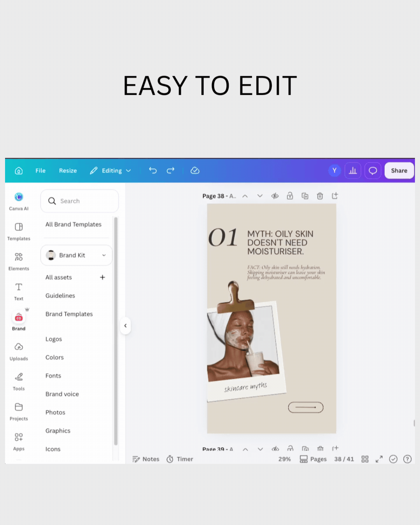Undo the last action

(153, 170)
